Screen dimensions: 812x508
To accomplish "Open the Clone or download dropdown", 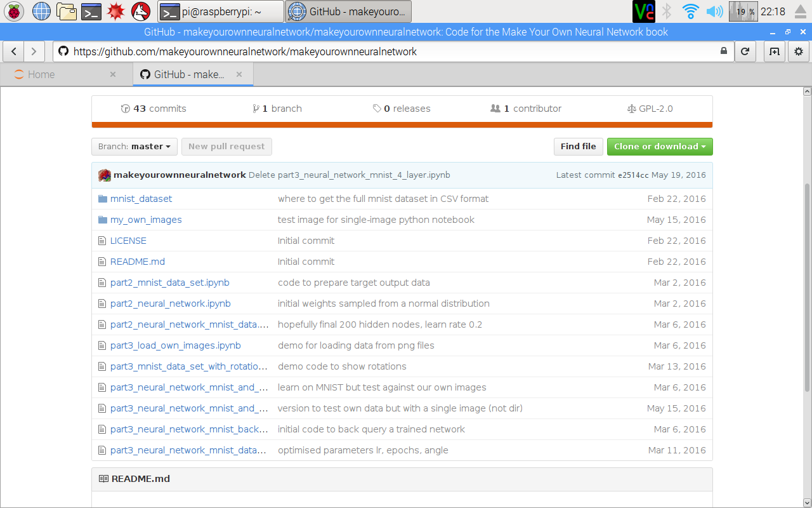I will pos(660,147).
